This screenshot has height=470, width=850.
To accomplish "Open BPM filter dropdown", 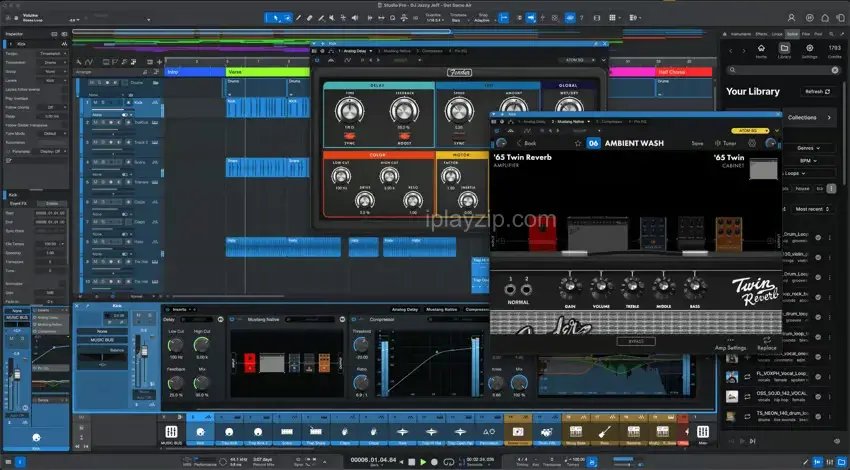I will (808, 161).
